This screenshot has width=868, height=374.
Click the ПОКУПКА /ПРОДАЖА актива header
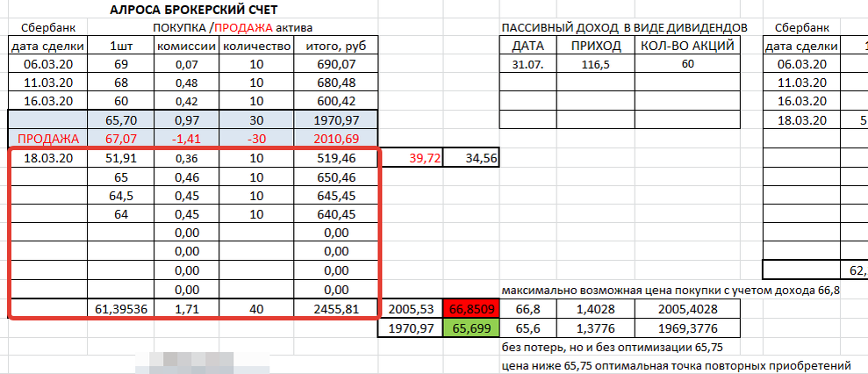pos(233,28)
